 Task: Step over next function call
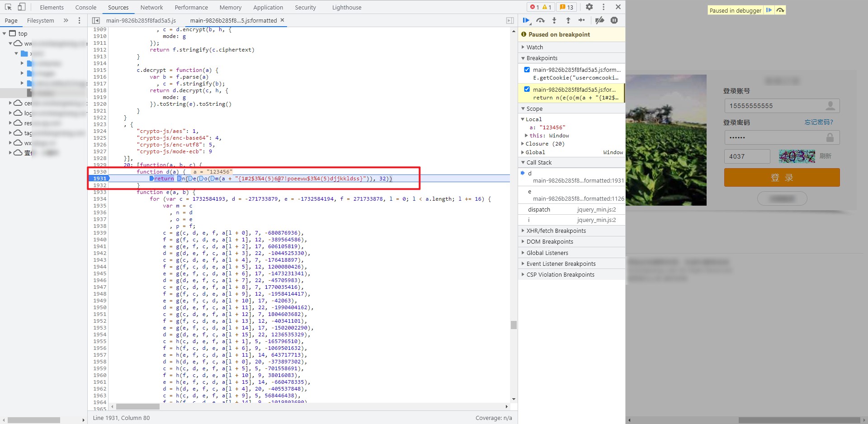[x=540, y=20]
